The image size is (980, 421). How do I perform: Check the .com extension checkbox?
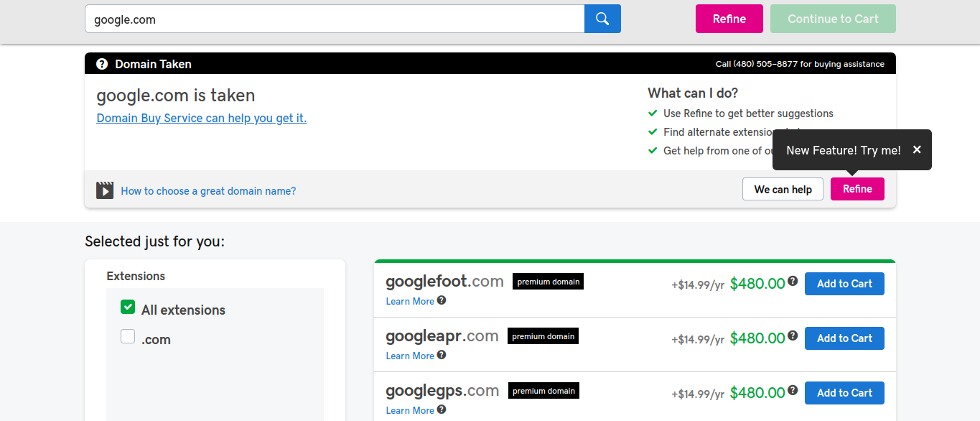pyautogui.click(x=128, y=336)
